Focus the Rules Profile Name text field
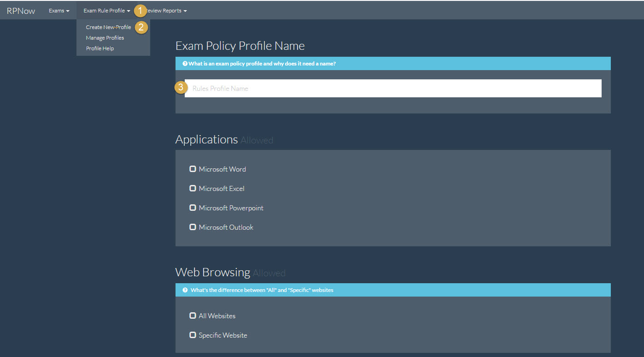The height and width of the screenshot is (357, 644). pyautogui.click(x=392, y=88)
